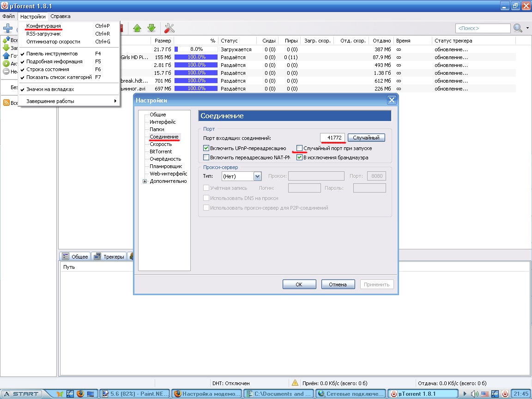Switch to the Трекеры tab
The height and width of the screenshot is (399, 532).
109,257
